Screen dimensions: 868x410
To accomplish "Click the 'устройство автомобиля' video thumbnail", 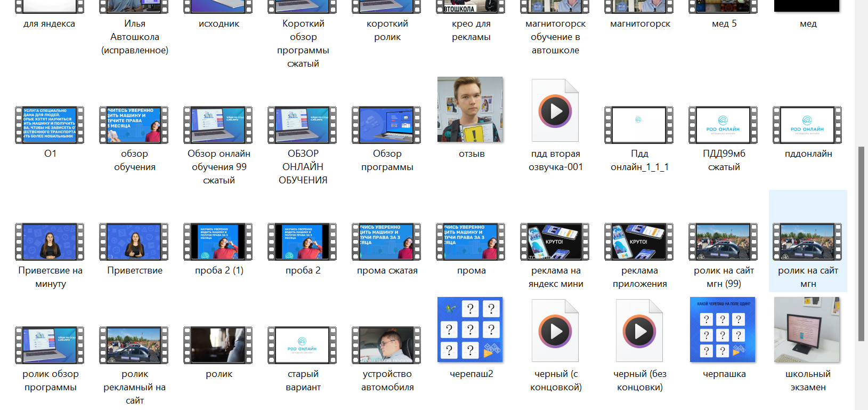I will tap(386, 345).
